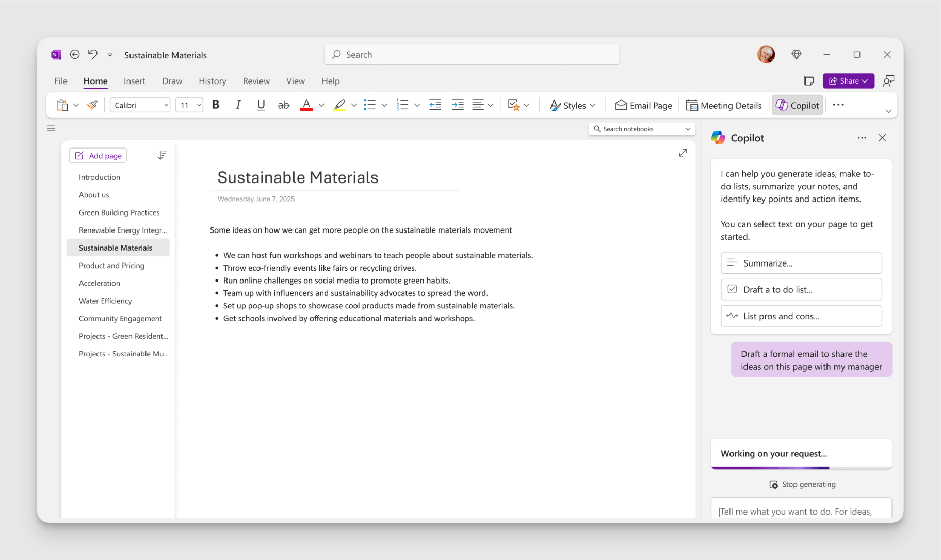Apply text highlight color
This screenshot has height=560, width=941.
339,105
